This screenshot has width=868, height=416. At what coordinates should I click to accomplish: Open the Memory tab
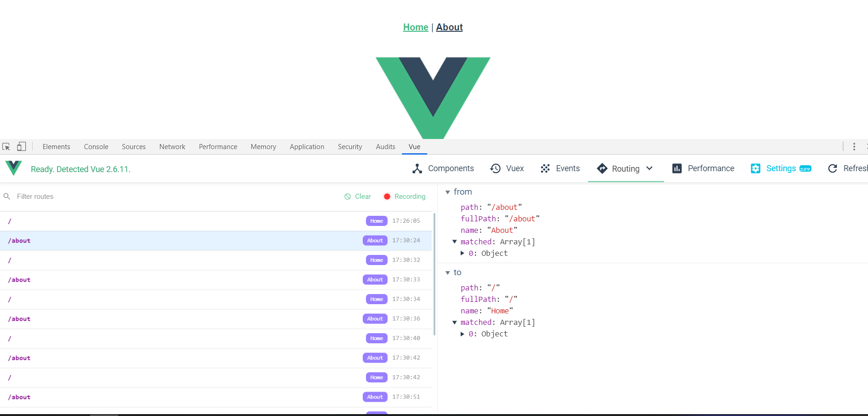(263, 147)
